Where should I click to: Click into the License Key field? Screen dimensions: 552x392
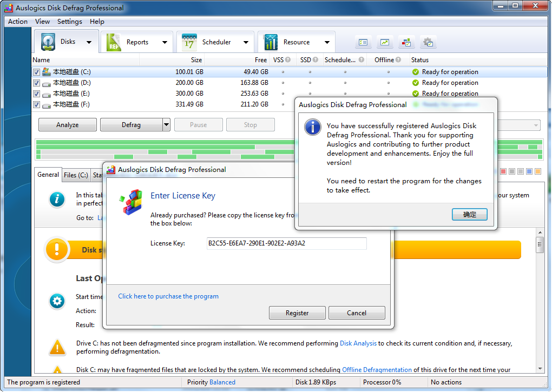tap(286, 243)
